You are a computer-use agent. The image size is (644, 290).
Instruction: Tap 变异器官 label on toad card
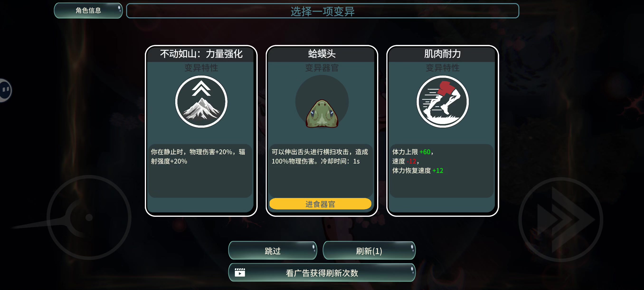322,68
